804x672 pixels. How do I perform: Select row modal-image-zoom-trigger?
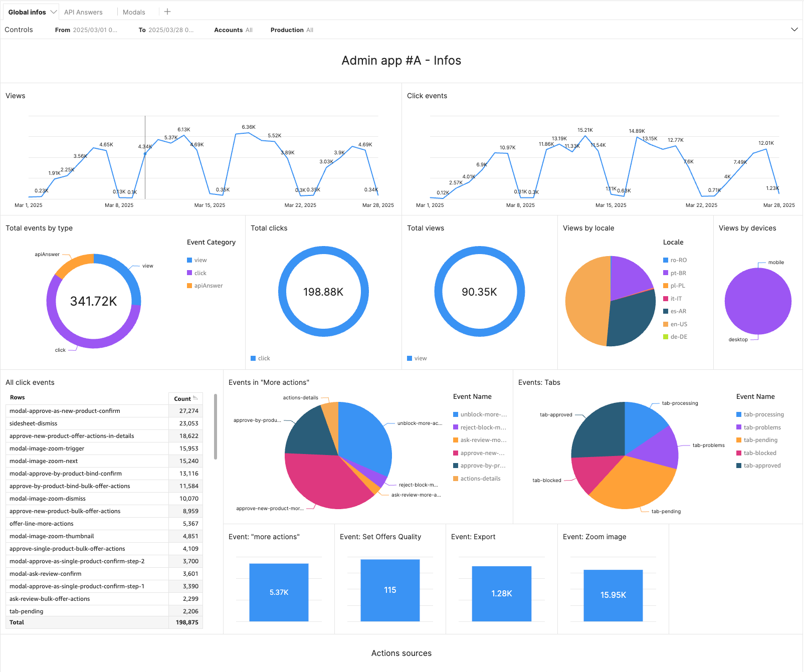pyautogui.click(x=104, y=449)
